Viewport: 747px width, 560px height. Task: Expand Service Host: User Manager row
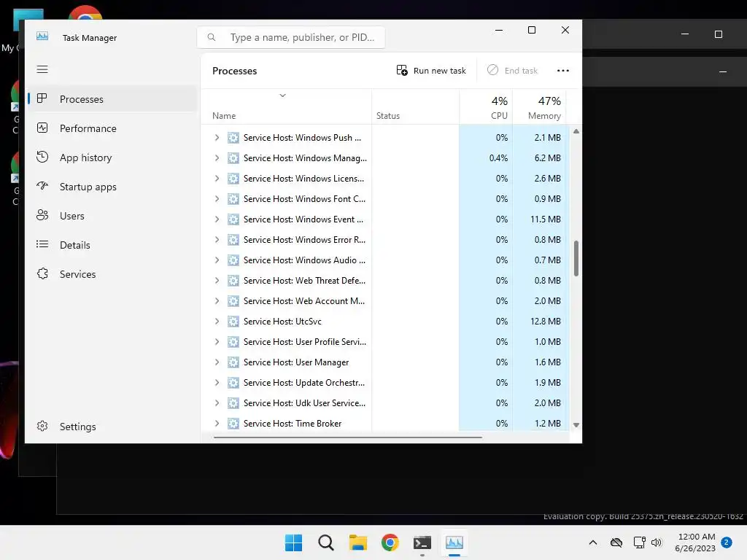click(217, 362)
